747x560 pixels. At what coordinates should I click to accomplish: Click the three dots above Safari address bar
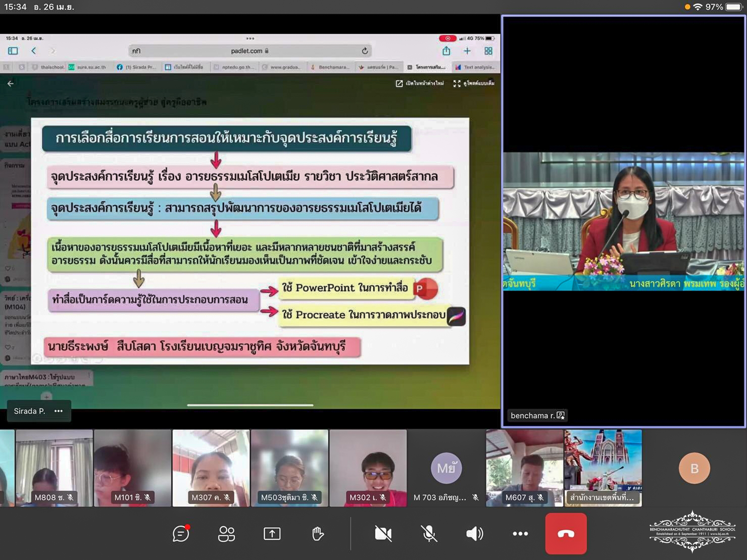250,39
